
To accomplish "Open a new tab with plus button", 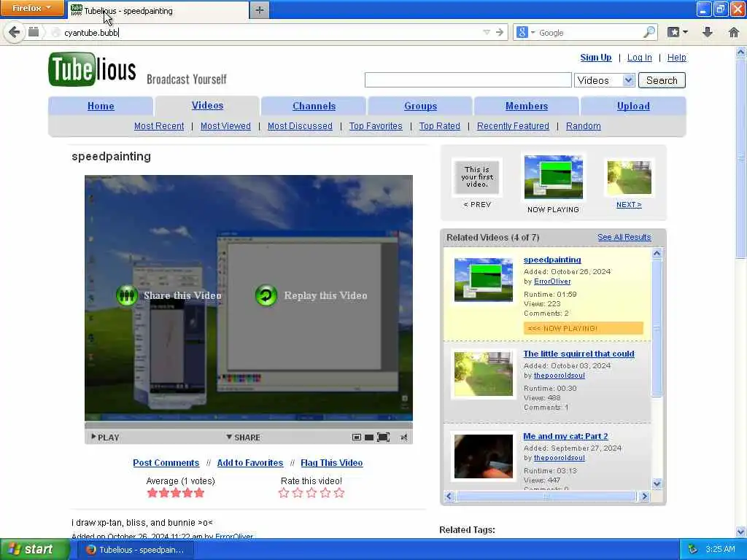I will [259, 10].
